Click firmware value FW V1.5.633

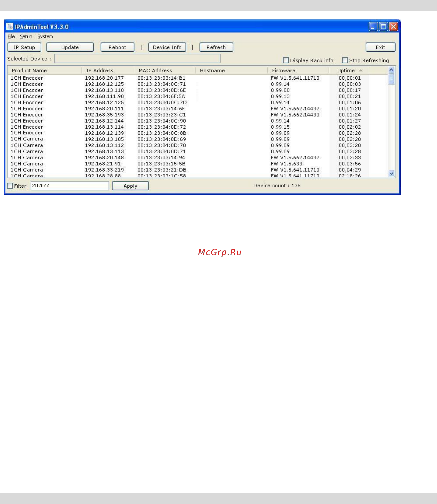[x=286, y=164]
